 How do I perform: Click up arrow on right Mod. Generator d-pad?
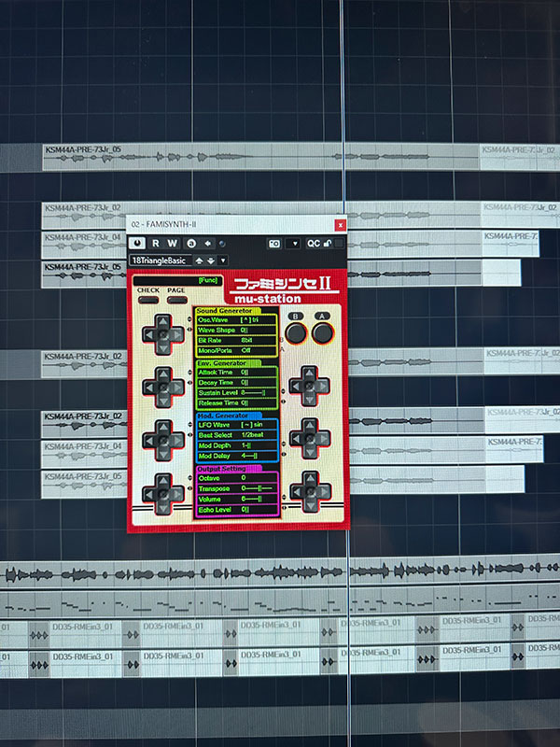310,425
